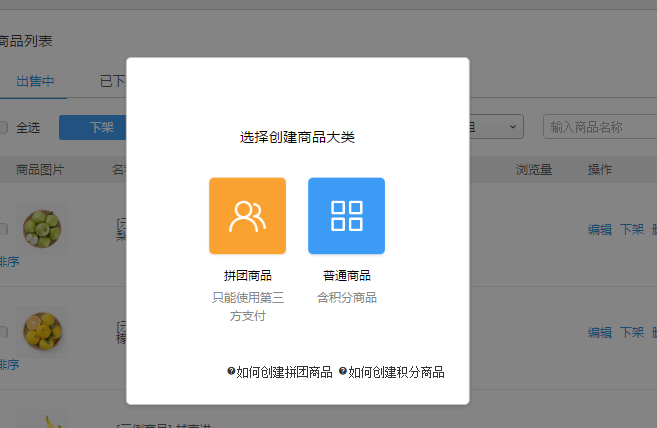Toggle the 全选 select-all checkbox
The height and width of the screenshot is (428, 657).
pos(3,127)
